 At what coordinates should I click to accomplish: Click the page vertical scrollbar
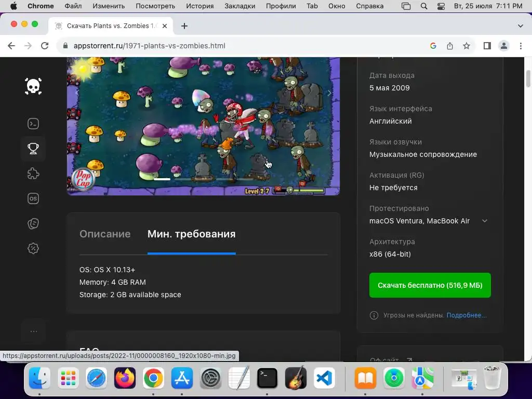[528, 79]
